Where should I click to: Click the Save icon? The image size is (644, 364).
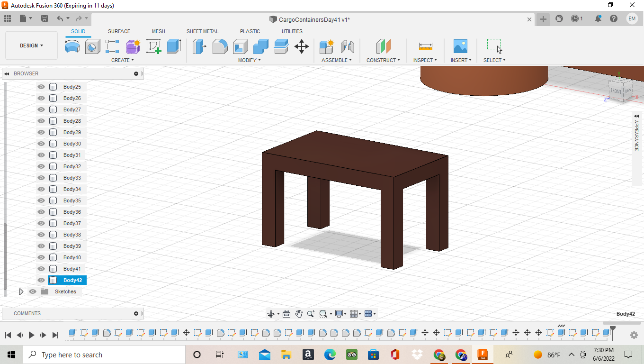[x=45, y=18]
